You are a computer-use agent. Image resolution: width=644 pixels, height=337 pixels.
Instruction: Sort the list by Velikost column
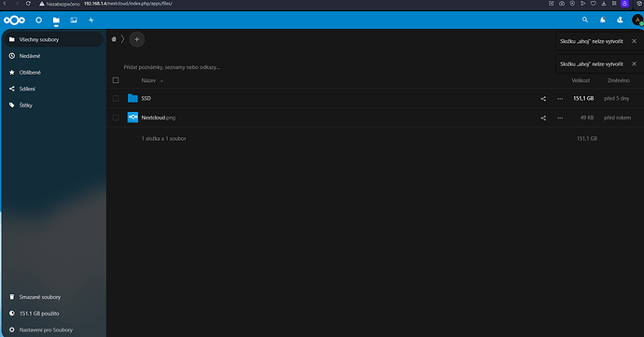click(x=581, y=80)
